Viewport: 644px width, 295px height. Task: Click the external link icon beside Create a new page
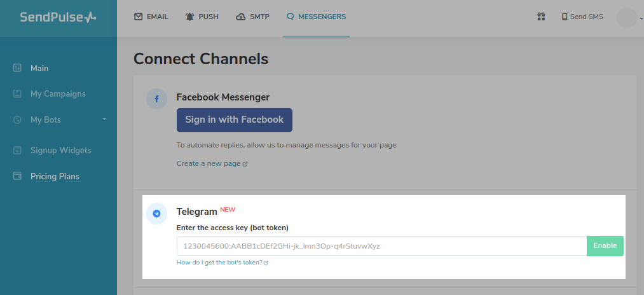click(245, 164)
